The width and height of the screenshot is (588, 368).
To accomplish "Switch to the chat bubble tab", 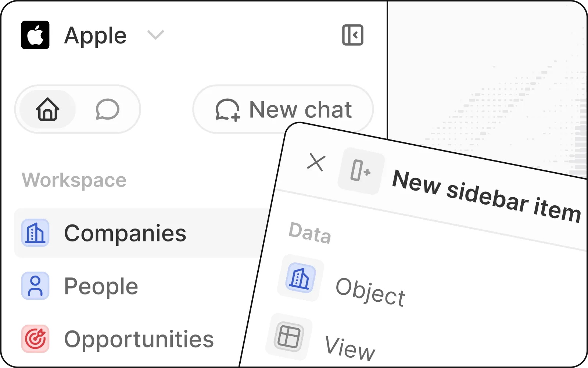I will click(107, 109).
